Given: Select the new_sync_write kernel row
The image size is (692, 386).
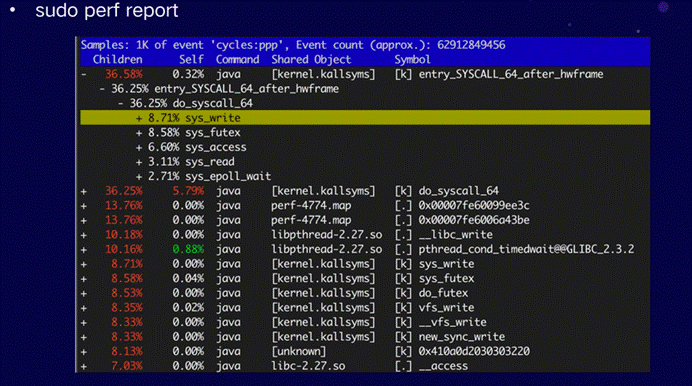Looking at the screenshot, I should (x=365, y=337).
